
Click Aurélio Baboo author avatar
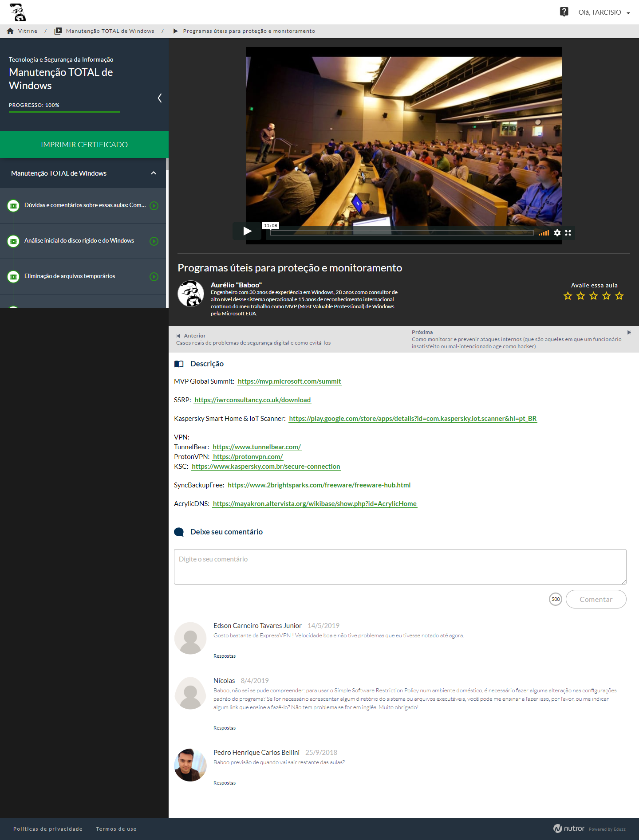coord(191,294)
